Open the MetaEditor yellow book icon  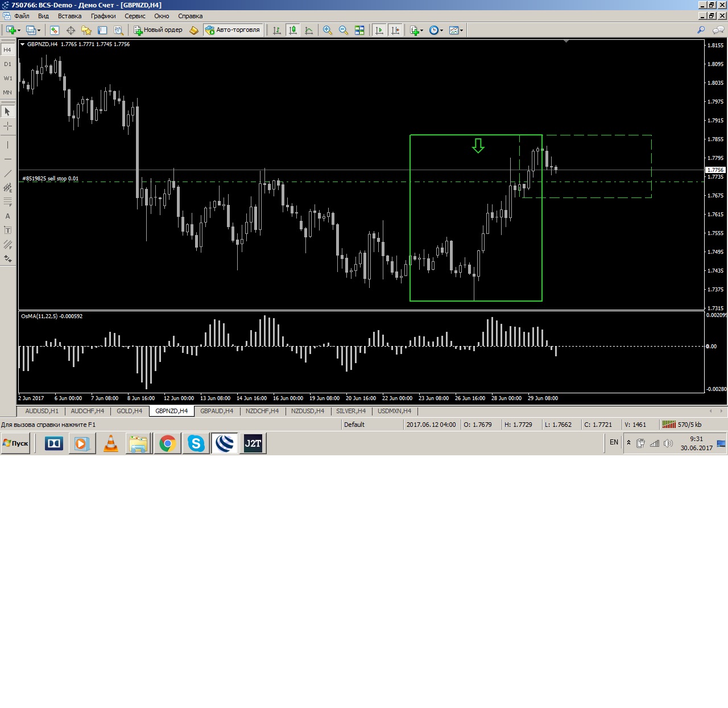[194, 30]
